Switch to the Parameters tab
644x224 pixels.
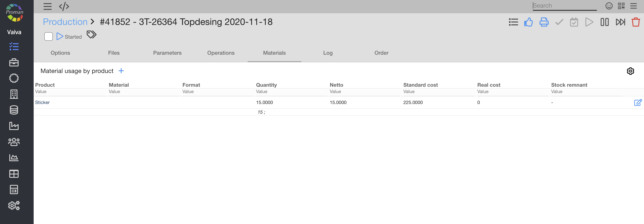[167, 53]
